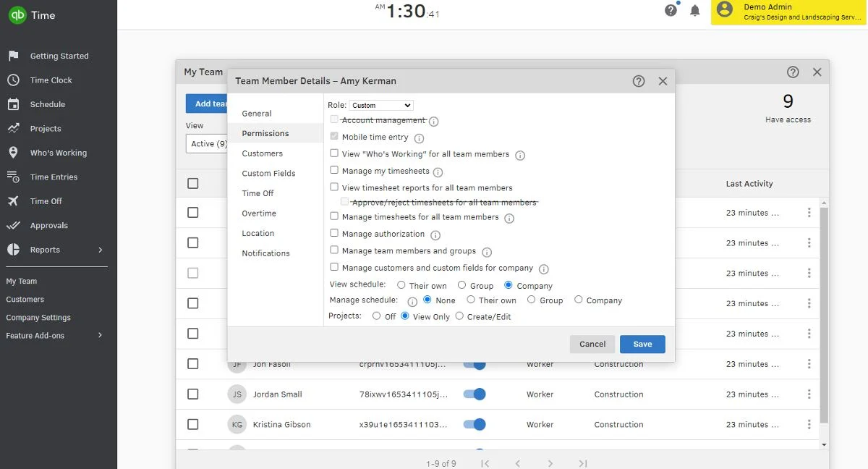Select all team members header checkbox
This screenshot has width=868, height=469.
[192, 183]
